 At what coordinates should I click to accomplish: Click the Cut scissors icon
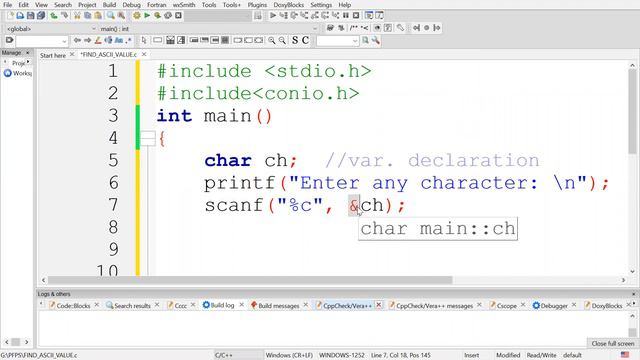77,16
